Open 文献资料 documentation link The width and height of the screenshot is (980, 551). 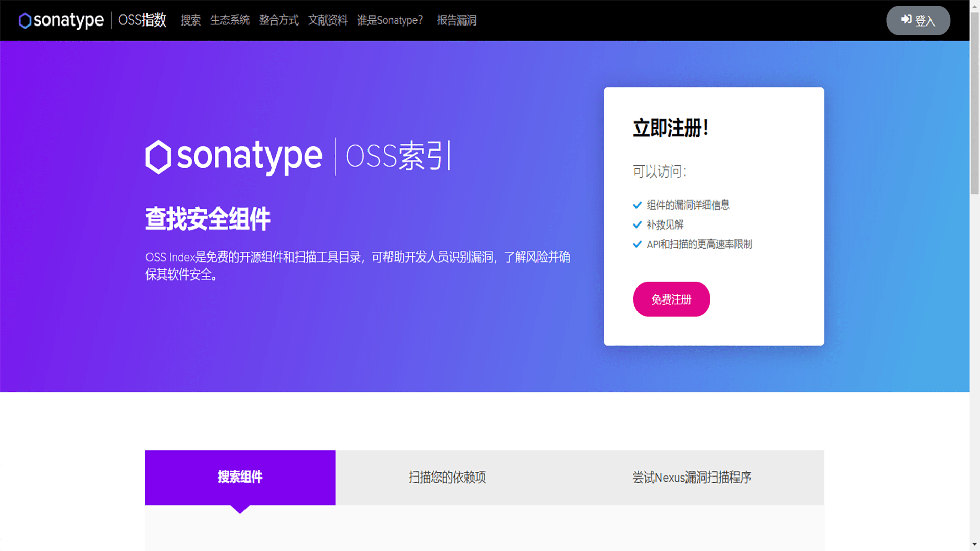327,20
